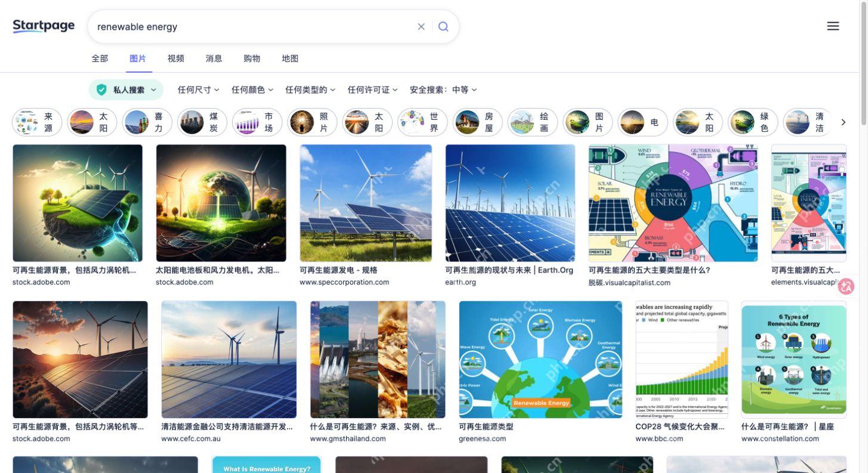
Task: Click caption 什么是可再生能源?来源、实例
Action: 375,426
